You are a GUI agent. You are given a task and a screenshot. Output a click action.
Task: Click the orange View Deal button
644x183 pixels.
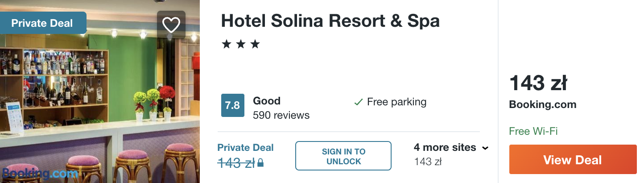coord(573,159)
